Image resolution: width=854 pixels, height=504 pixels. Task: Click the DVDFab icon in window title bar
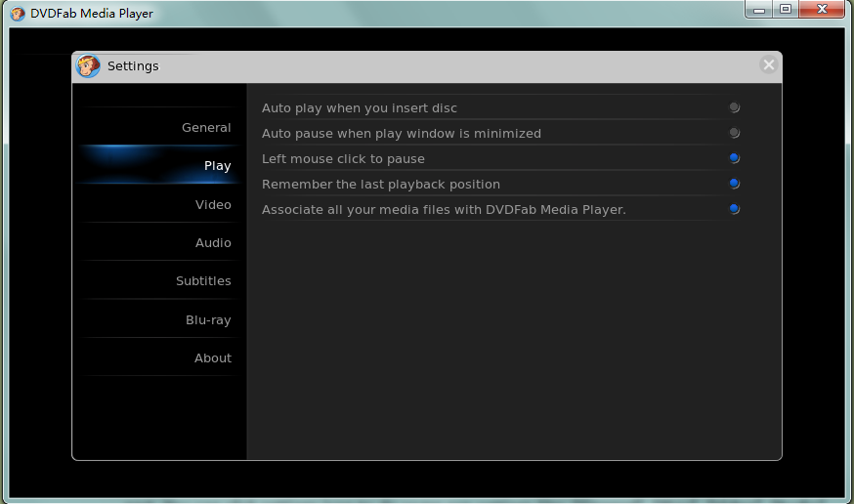(18, 14)
